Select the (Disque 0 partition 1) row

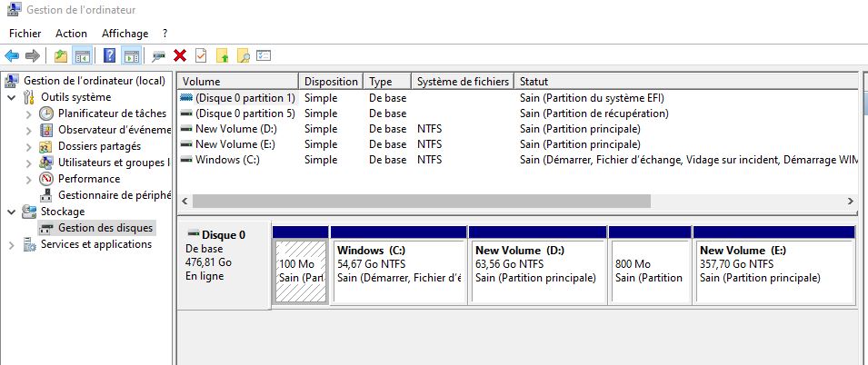click(x=519, y=98)
